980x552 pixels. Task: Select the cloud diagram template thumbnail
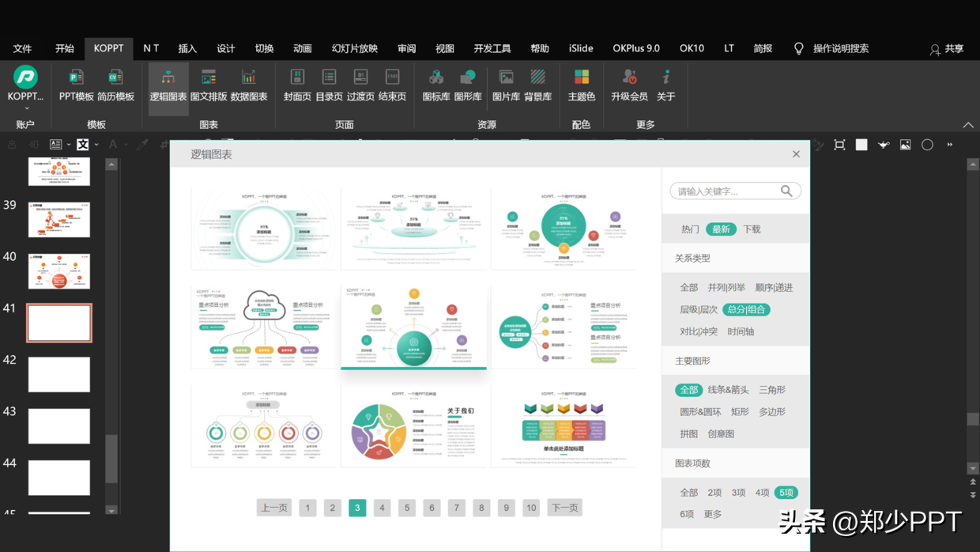coord(265,327)
